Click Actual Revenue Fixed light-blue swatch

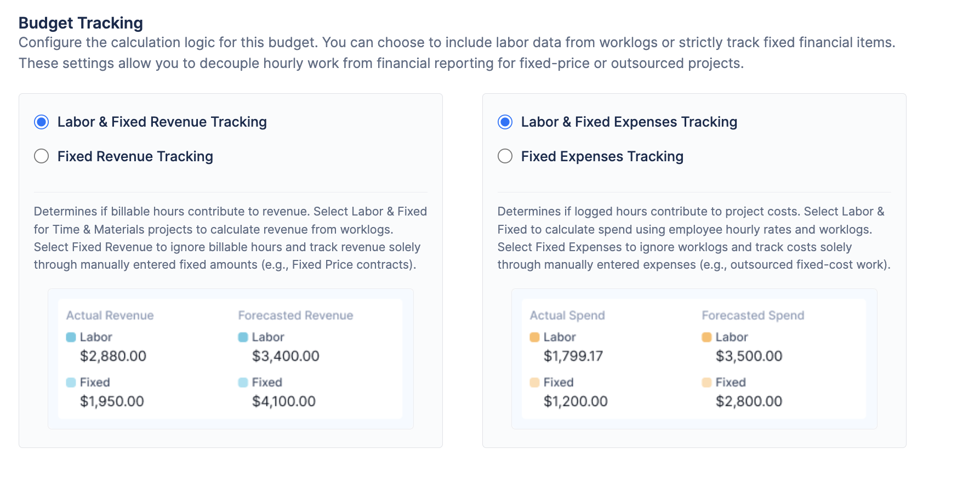[x=71, y=382]
